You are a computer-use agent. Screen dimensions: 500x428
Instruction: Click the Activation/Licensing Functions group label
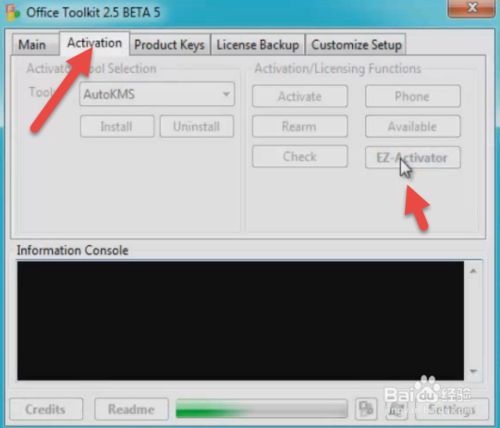tap(338, 68)
